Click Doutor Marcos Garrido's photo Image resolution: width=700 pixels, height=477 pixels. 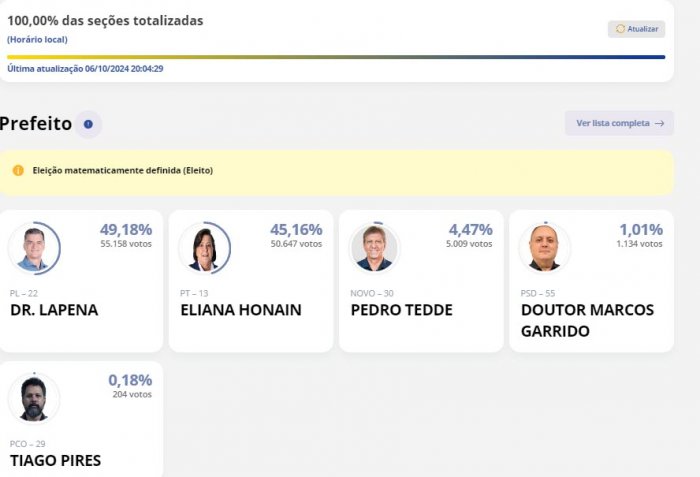(544, 248)
